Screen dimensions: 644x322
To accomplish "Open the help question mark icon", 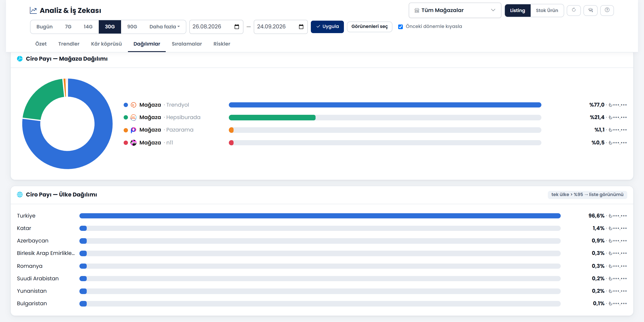I will [607, 10].
